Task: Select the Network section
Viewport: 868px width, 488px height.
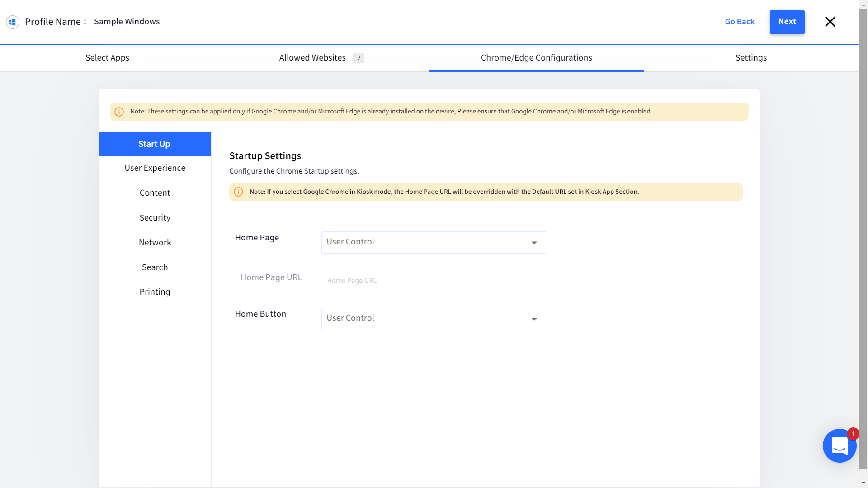Action: coord(155,242)
